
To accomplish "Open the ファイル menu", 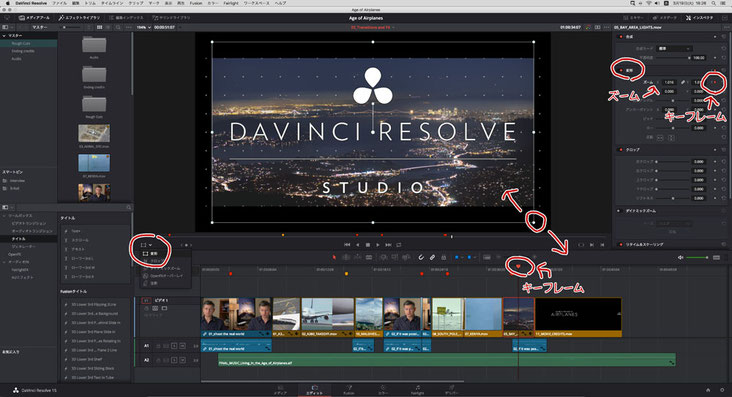I will [x=59, y=3].
